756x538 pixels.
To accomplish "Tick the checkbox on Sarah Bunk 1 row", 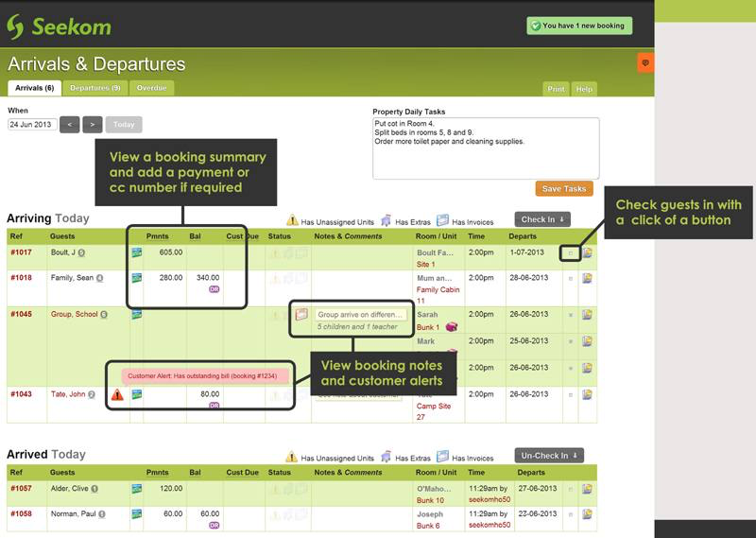I will coord(571,315).
